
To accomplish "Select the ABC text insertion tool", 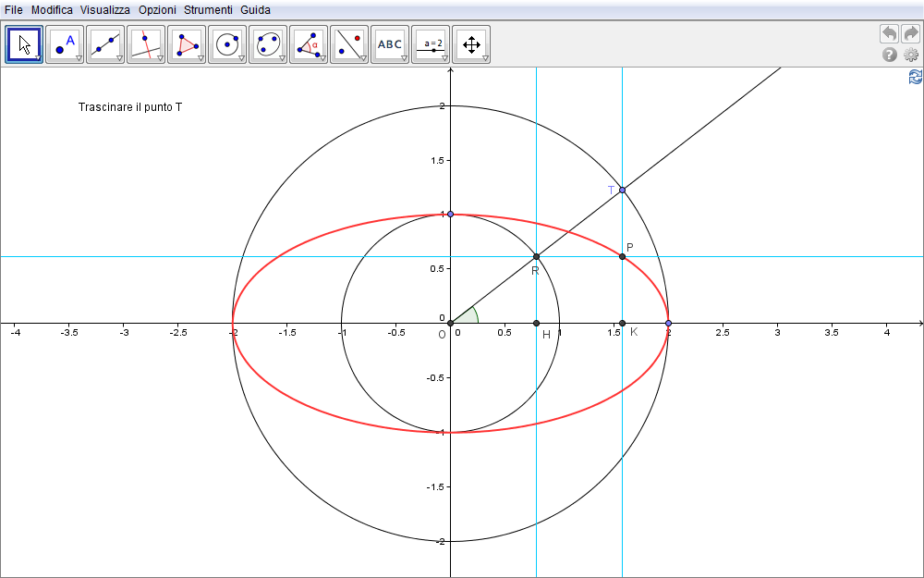I will coord(389,43).
